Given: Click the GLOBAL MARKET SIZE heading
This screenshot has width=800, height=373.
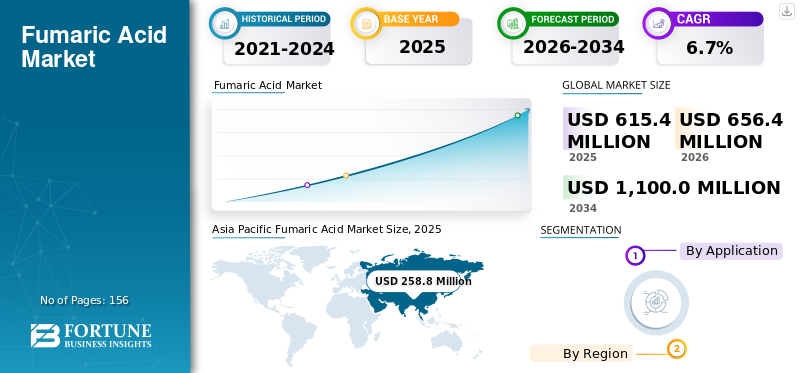Looking at the screenshot, I should [x=616, y=85].
